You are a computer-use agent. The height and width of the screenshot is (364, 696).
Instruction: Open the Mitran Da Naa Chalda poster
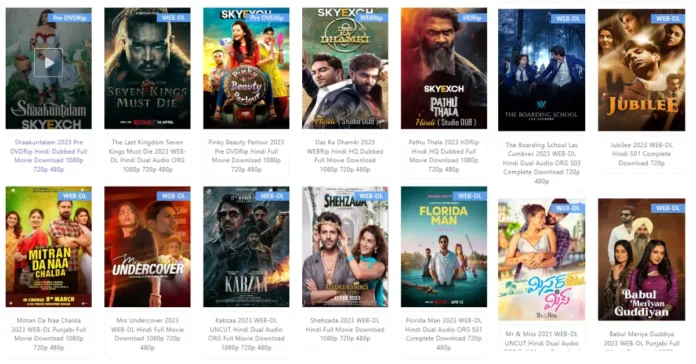pos(48,246)
